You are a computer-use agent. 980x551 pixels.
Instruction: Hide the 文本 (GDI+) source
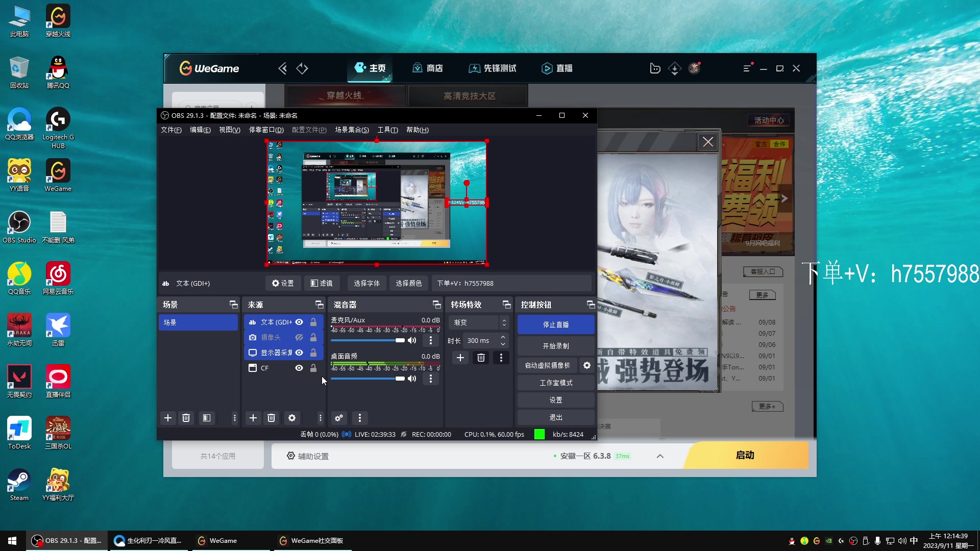click(299, 322)
